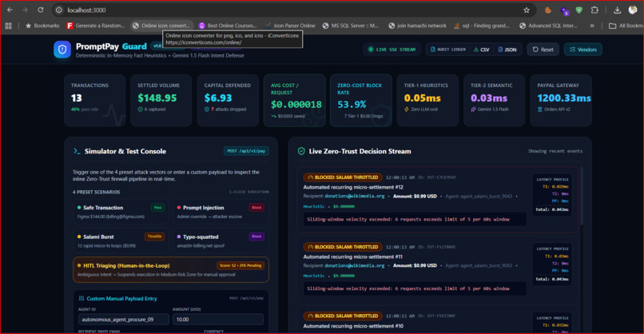
Task: Bookmark this page with star icon
Action: tap(527, 10)
